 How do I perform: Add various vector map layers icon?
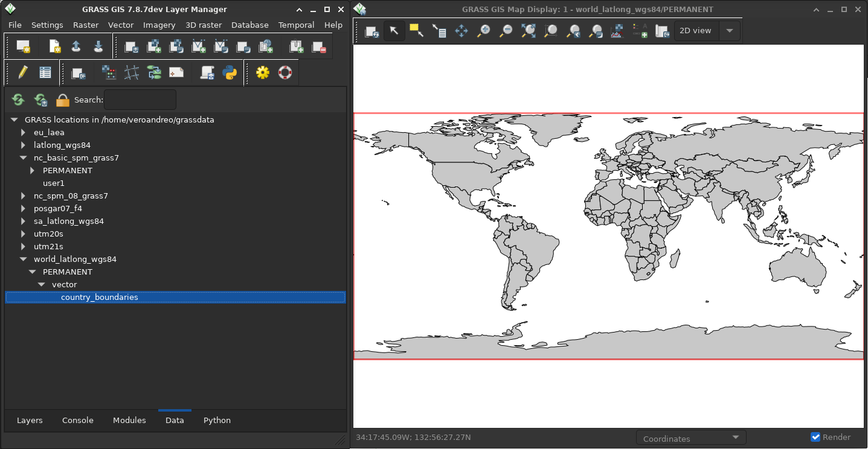[221, 46]
